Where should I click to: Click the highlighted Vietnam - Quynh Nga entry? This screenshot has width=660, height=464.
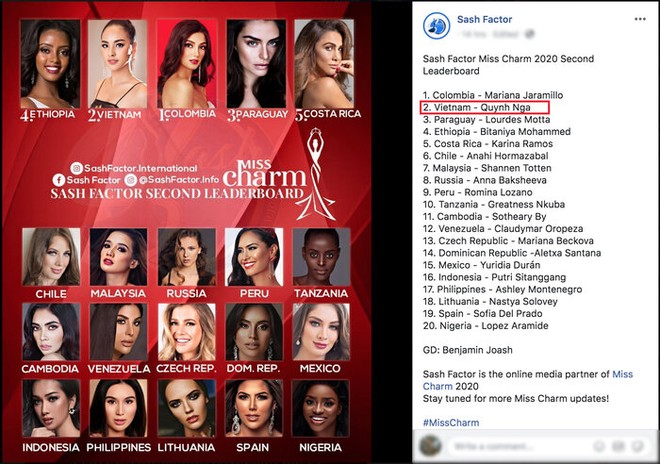click(484, 107)
